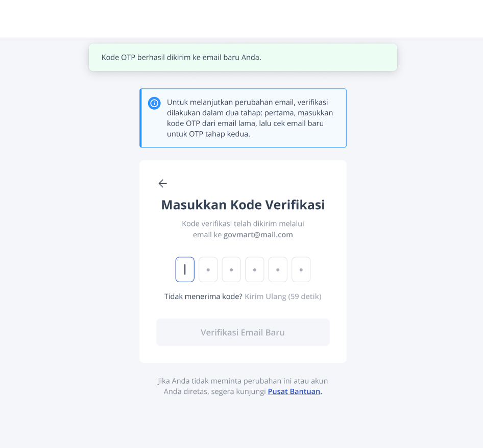Screen dimensions: 483x448
Task: Select the second OTP digit box
Action: coord(208,269)
